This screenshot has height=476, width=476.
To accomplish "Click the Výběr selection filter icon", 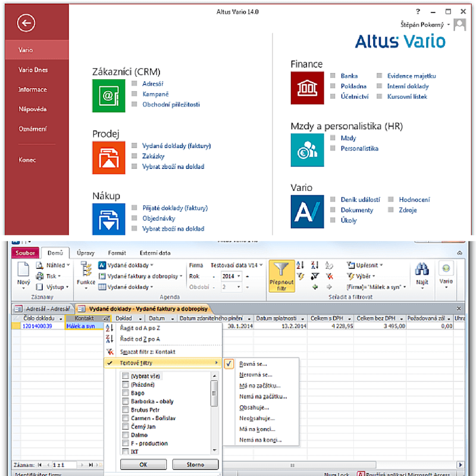I will 350,276.
